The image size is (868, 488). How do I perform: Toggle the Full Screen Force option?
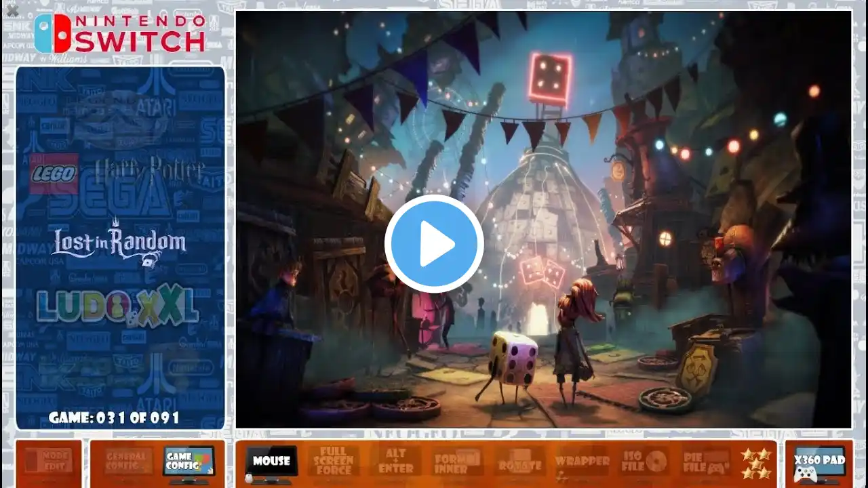tap(333, 461)
